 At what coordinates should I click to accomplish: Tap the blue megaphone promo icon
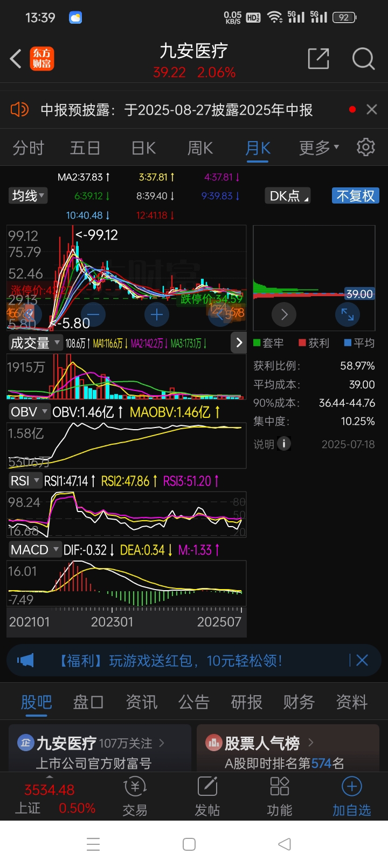25,660
